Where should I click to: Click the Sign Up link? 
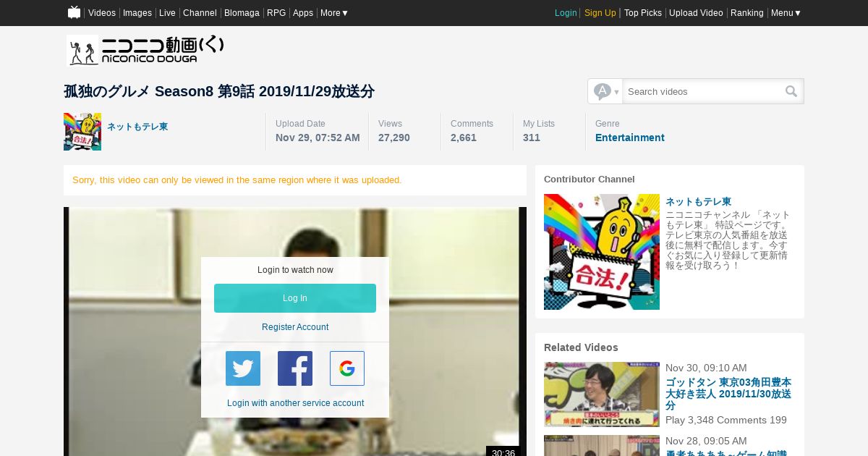(x=600, y=13)
